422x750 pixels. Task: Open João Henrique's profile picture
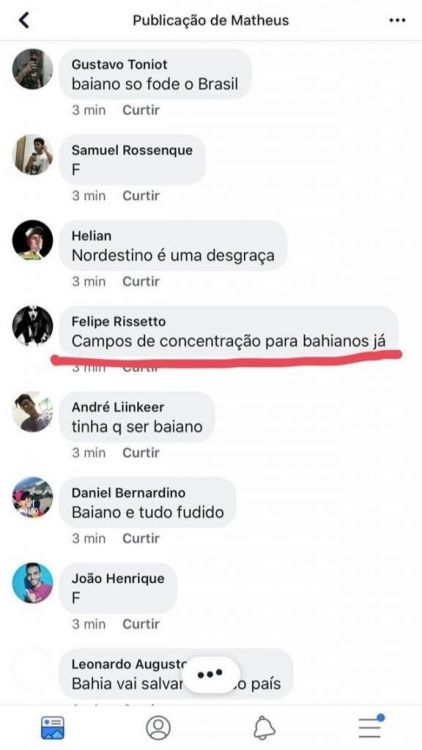[x=33, y=583]
